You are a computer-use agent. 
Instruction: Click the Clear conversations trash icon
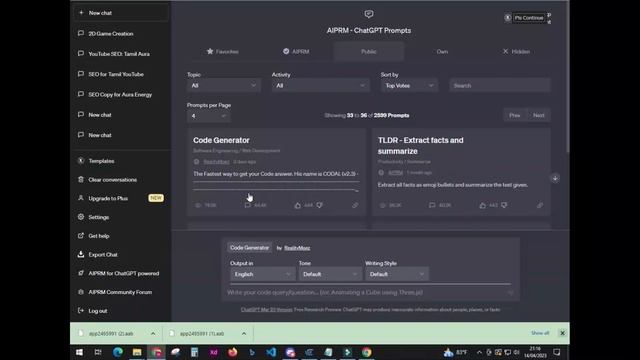81,180
